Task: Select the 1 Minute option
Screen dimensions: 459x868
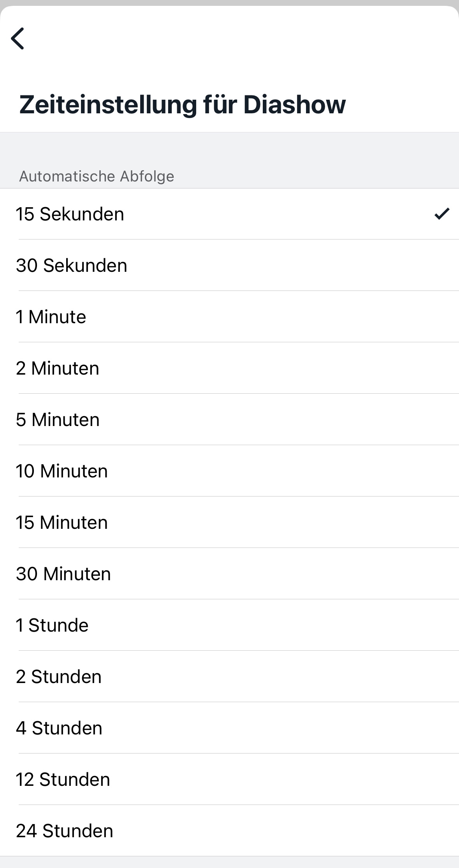Action: 51,317
